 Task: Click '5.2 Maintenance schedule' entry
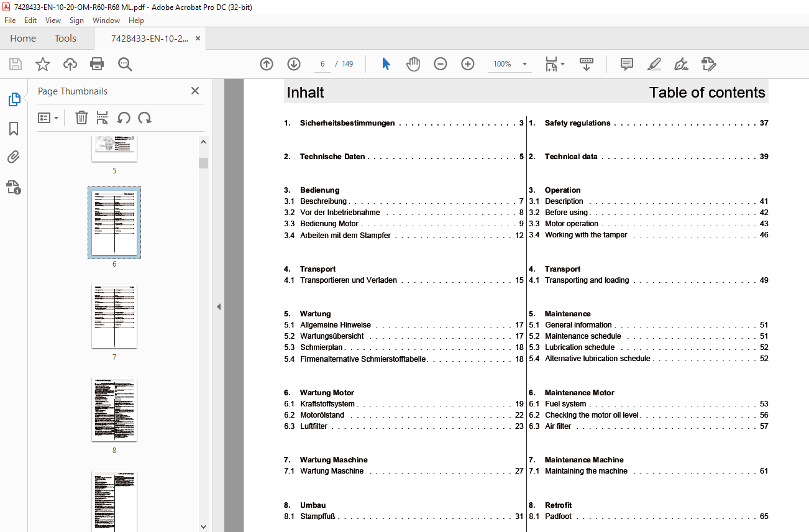click(x=649, y=336)
